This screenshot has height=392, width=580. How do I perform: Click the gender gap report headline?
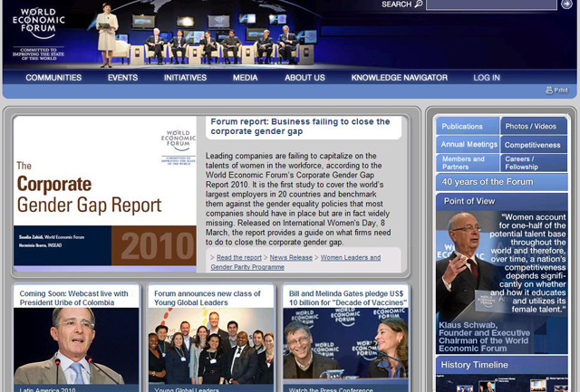click(x=300, y=127)
